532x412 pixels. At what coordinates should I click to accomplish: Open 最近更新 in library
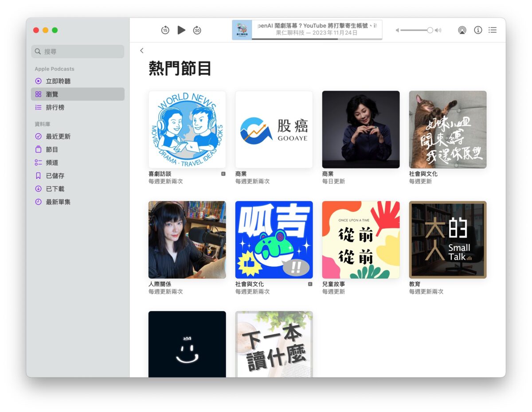point(78,136)
